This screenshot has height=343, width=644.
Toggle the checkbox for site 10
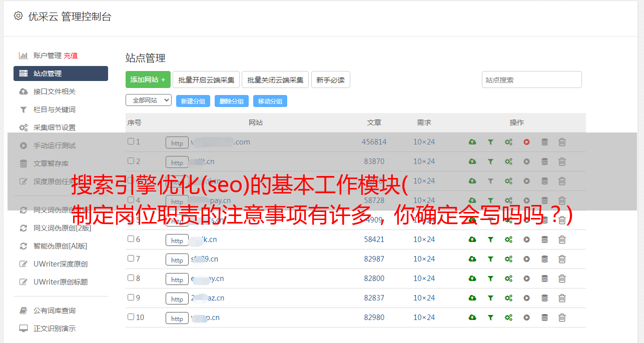click(131, 317)
